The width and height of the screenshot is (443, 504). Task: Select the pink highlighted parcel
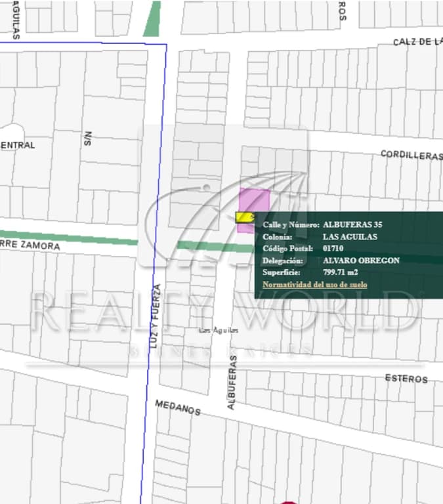tap(255, 200)
